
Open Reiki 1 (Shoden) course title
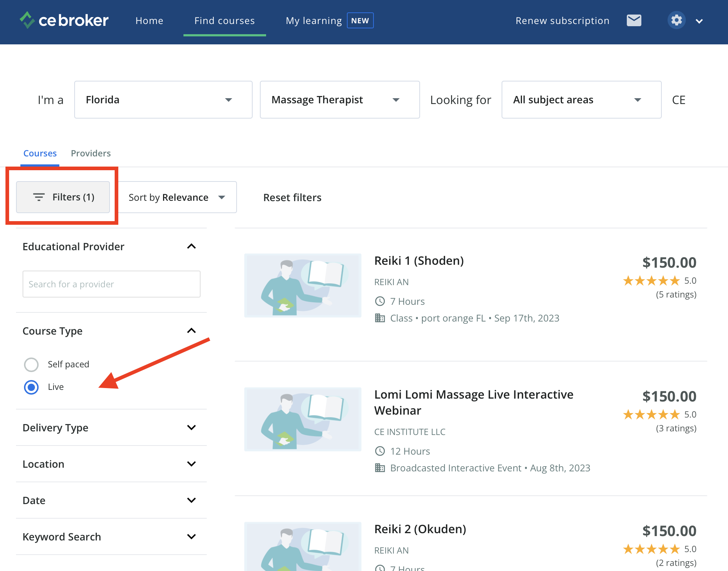419,261
